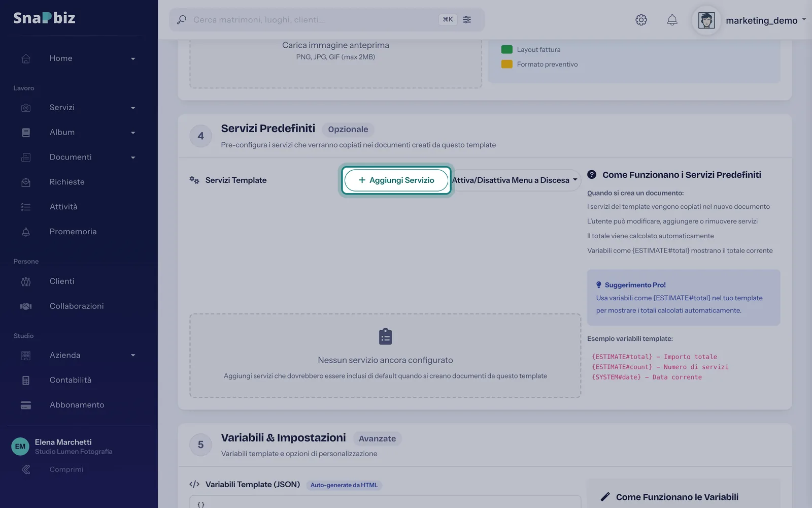
Task: Click the marketing_demo avatar picture
Action: [x=706, y=20]
